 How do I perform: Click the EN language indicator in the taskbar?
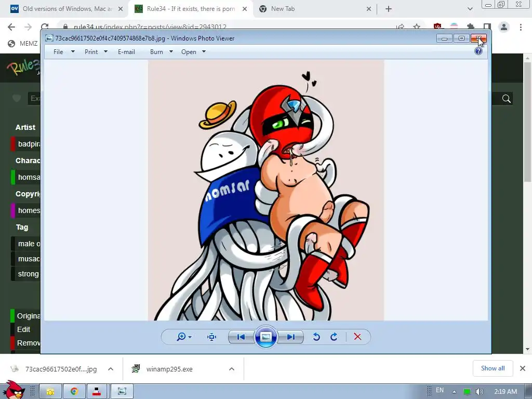[x=440, y=390]
